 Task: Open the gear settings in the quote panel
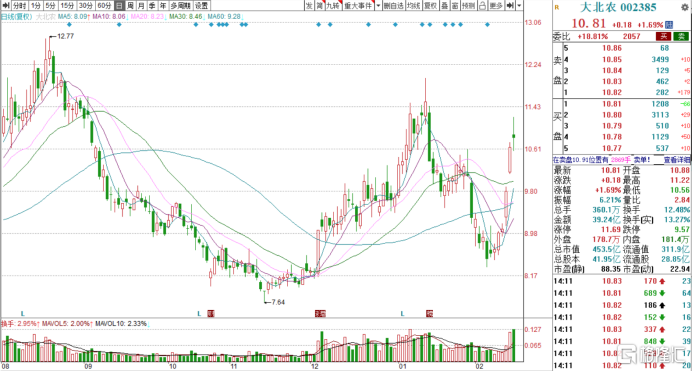pyautogui.click(x=685, y=7)
